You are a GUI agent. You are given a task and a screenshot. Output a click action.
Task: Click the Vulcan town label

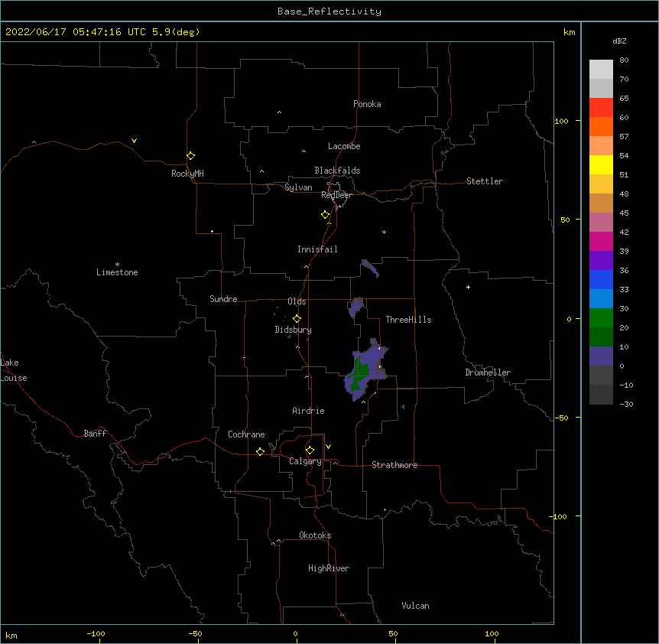coord(415,606)
